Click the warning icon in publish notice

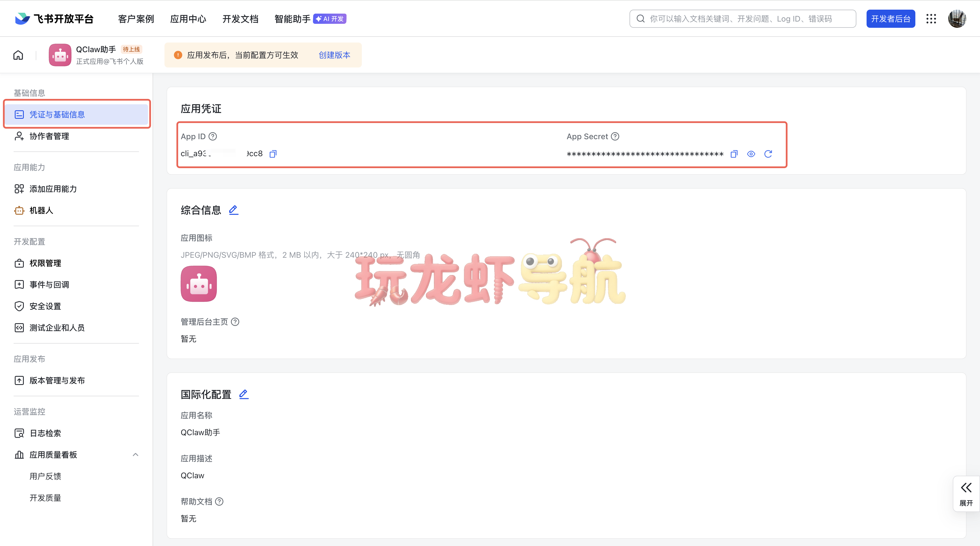tap(178, 55)
